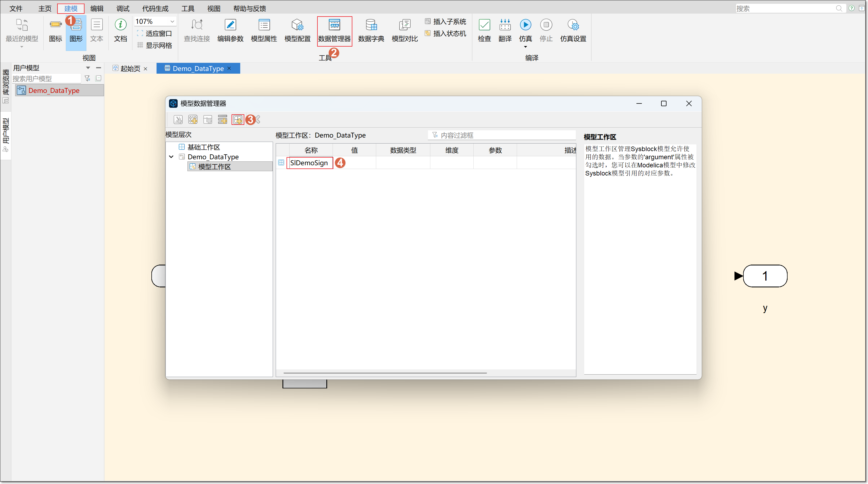Click the add variable (X+) icon in data manager

(178, 120)
